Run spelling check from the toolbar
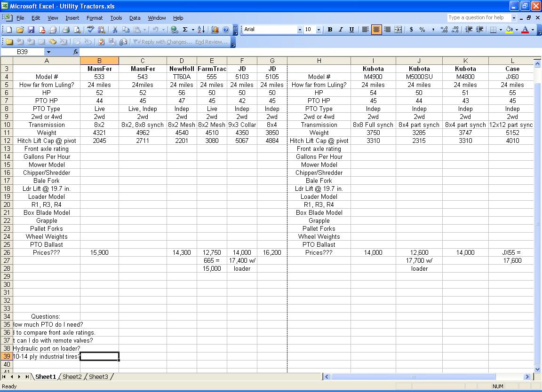Screen dimensions: 542x392 click(91, 30)
